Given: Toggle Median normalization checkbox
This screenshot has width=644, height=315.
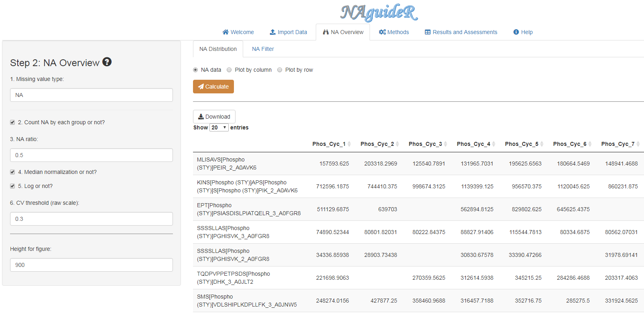Looking at the screenshot, I should (12, 172).
